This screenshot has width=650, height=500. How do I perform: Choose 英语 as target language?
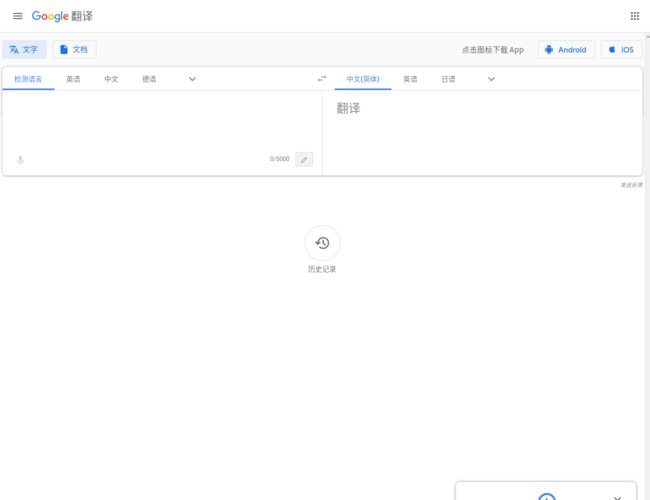[410, 79]
